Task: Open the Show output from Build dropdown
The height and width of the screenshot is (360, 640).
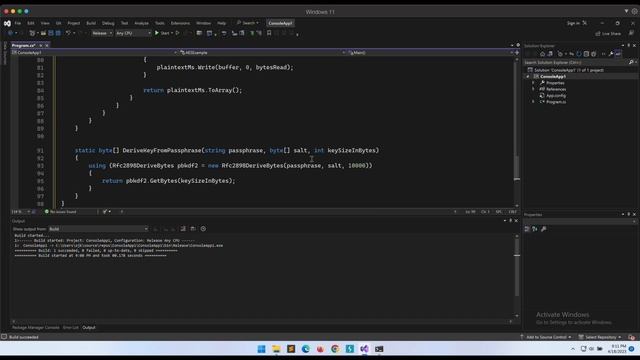Action: coord(98,229)
